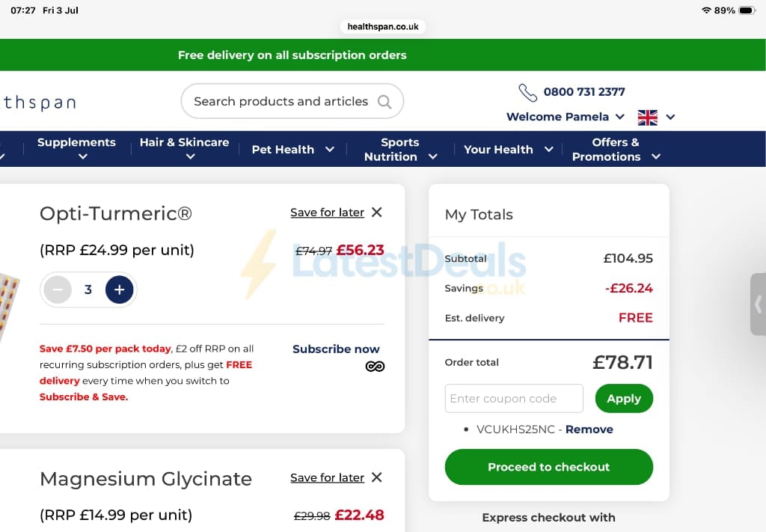Open Offers & Promotions menu
Screen dimensions: 766x532
pos(616,150)
